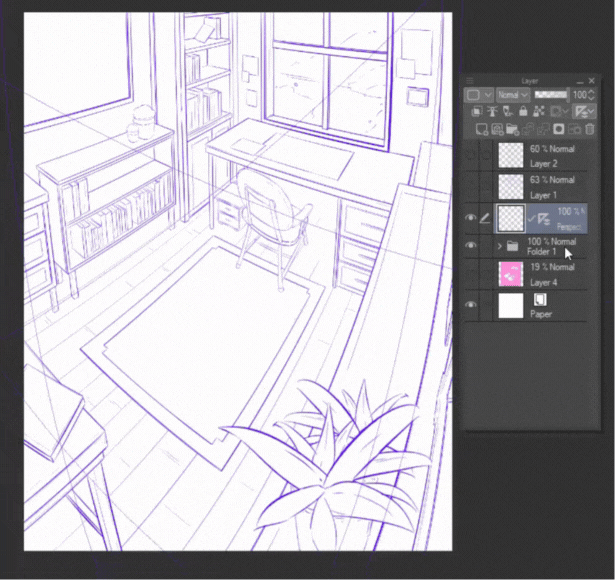Click the Folder 1 folder icon
The height and width of the screenshot is (580, 615).
(x=512, y=246)
